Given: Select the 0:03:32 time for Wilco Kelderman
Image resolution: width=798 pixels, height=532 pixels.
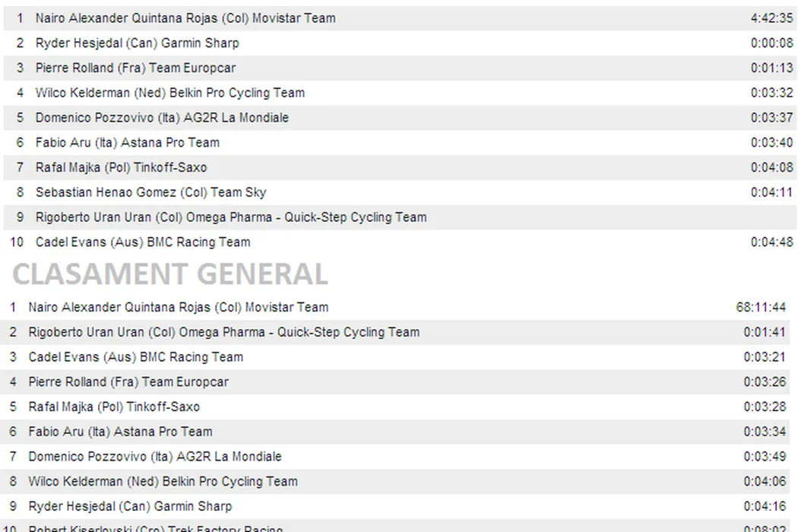Looking at the screenshot, I should click(771, 93).
